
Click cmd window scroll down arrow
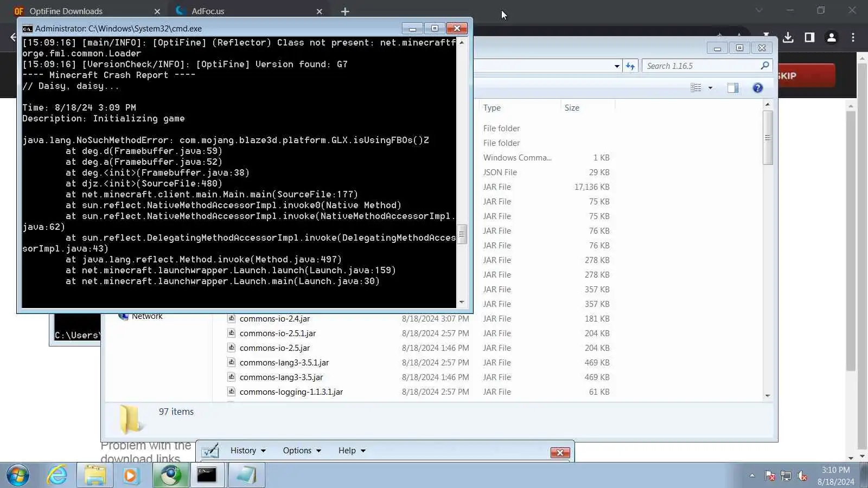click(x=462, y=302)
